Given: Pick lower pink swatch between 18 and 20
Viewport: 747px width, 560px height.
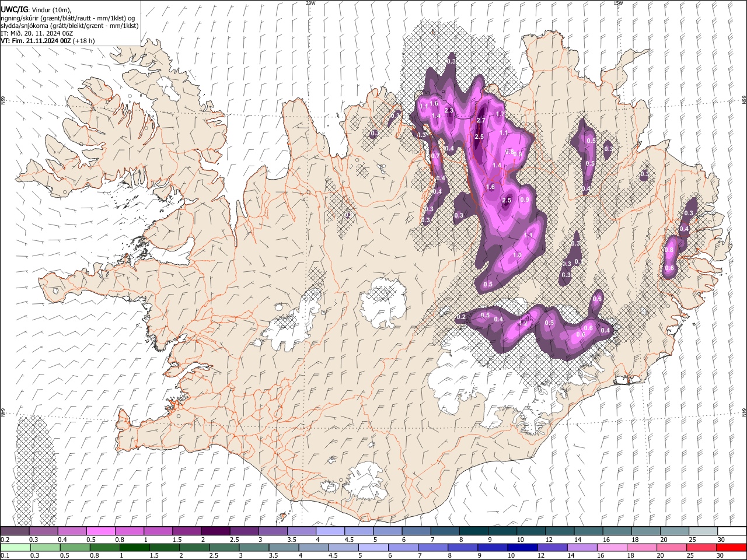Looking at the screenshot, I should click(641, 547).
